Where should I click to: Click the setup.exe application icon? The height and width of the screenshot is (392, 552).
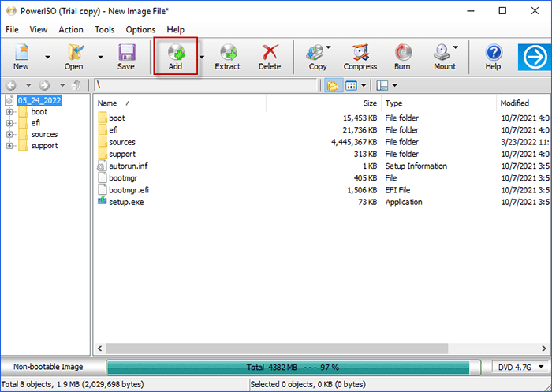tap(102, 201)
